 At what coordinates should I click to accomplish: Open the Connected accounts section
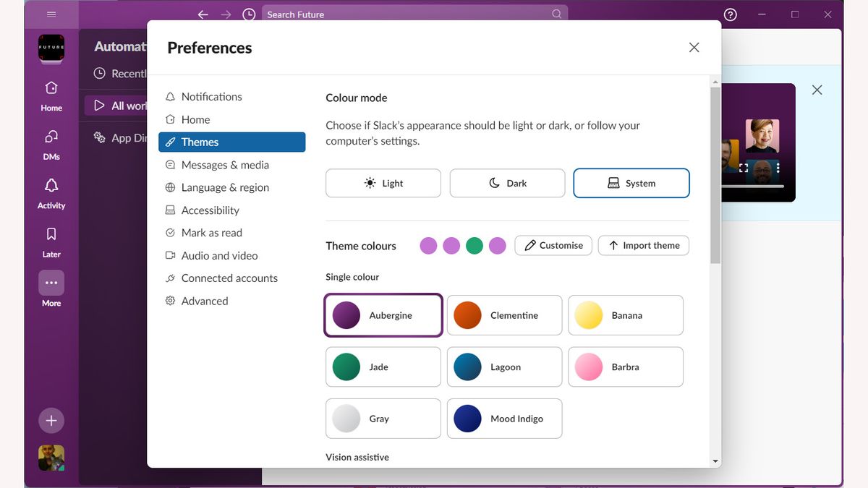pyautogui.click(x=229, y=278)
